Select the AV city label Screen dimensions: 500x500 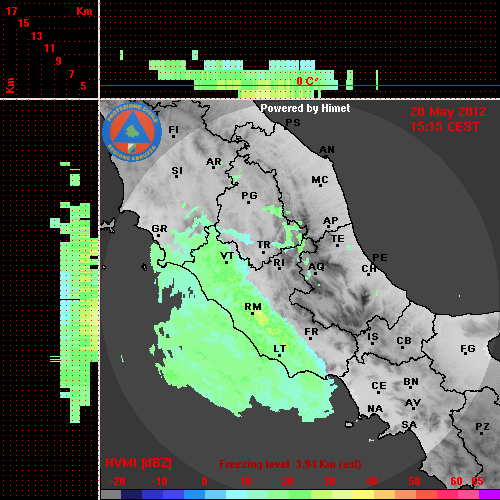click(x=413, y=403)
